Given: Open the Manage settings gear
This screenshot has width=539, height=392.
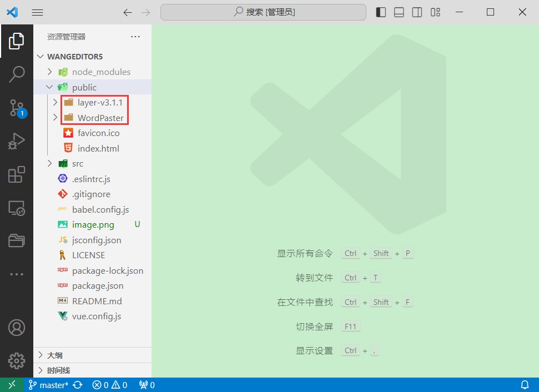Looking at the screenshot, I should click(17, 360).
